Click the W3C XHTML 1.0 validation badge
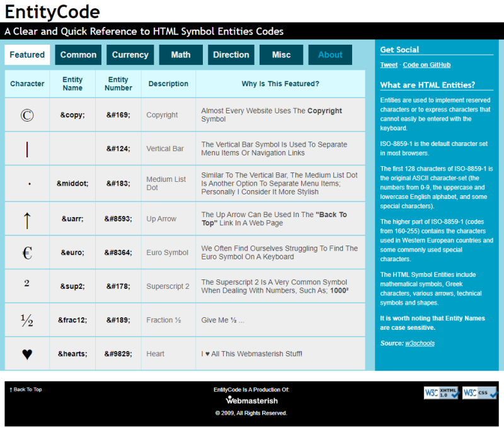Viewport: 504px width, 428px height. click(x=442, y=393)
